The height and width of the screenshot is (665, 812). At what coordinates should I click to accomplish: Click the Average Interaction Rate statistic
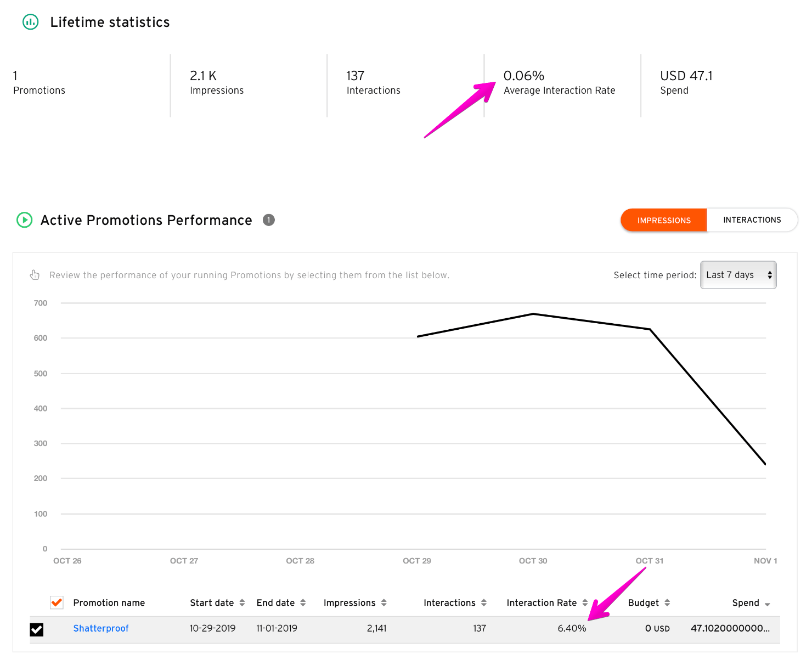[x=559, y=82]
